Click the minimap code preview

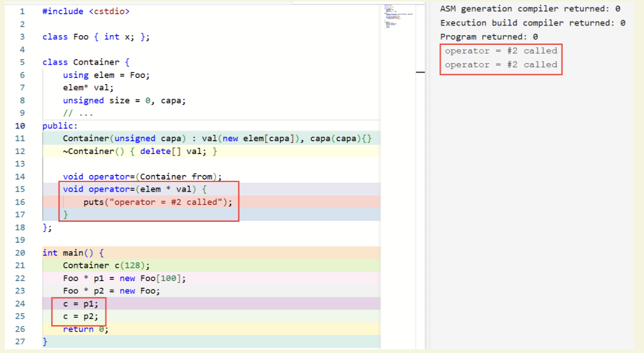coord(397,15)
